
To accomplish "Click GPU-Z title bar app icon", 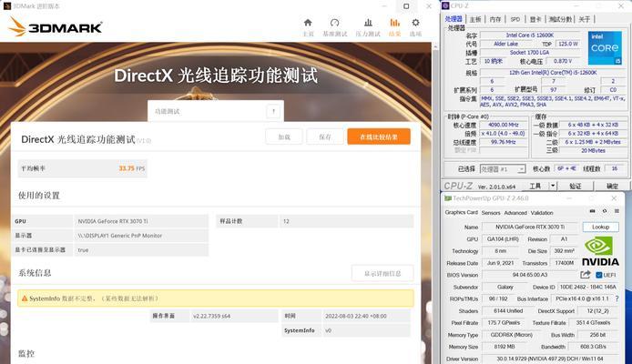I will (x=448, y=198).
